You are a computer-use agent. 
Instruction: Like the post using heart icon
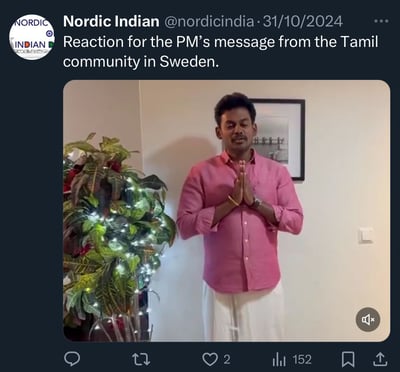tap(210, 359)
